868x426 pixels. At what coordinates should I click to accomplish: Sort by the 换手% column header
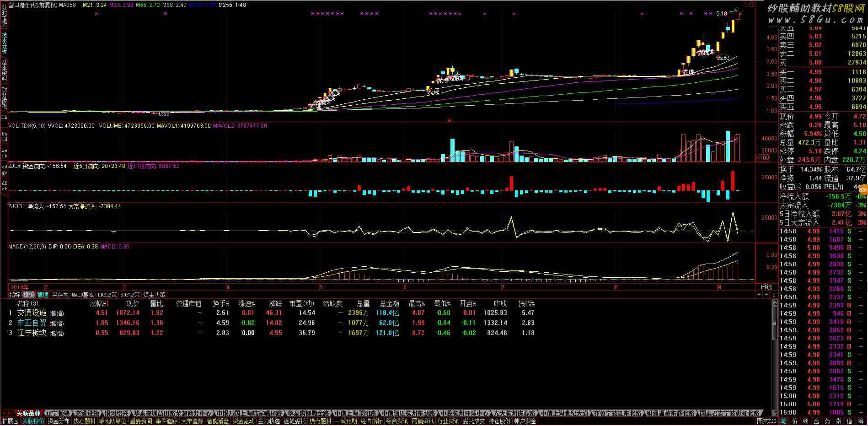(220, 303)
